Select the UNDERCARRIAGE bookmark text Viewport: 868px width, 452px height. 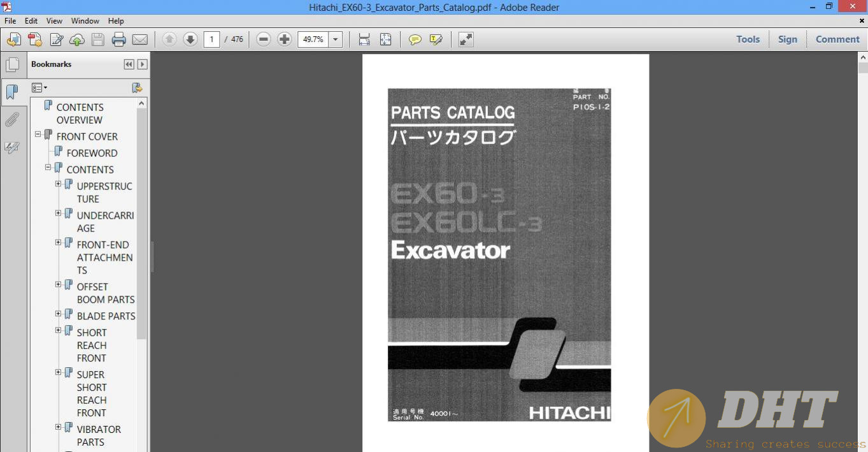click(105, 222)
